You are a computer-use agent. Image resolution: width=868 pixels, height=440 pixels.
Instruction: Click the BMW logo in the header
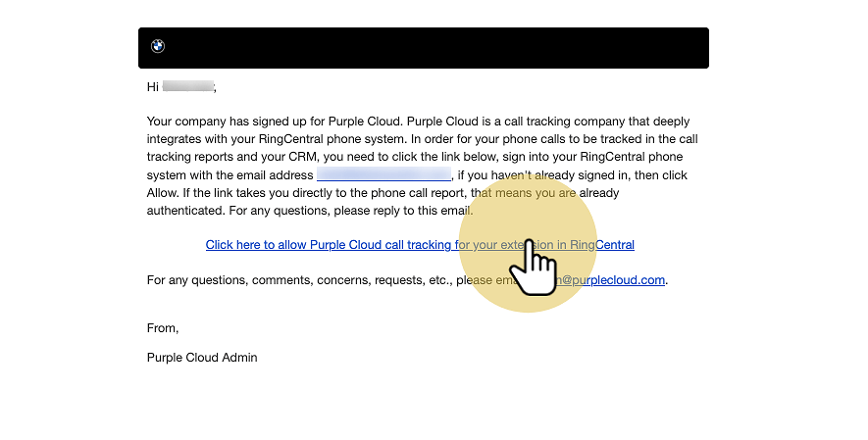point(158,46)
